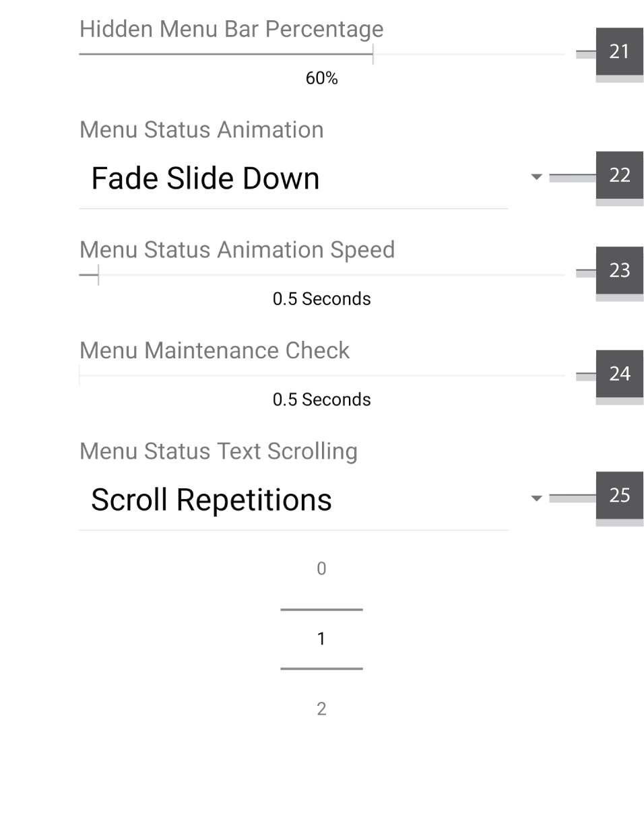Select value 1 in the repetitions picker

click(x=321, y=639)
